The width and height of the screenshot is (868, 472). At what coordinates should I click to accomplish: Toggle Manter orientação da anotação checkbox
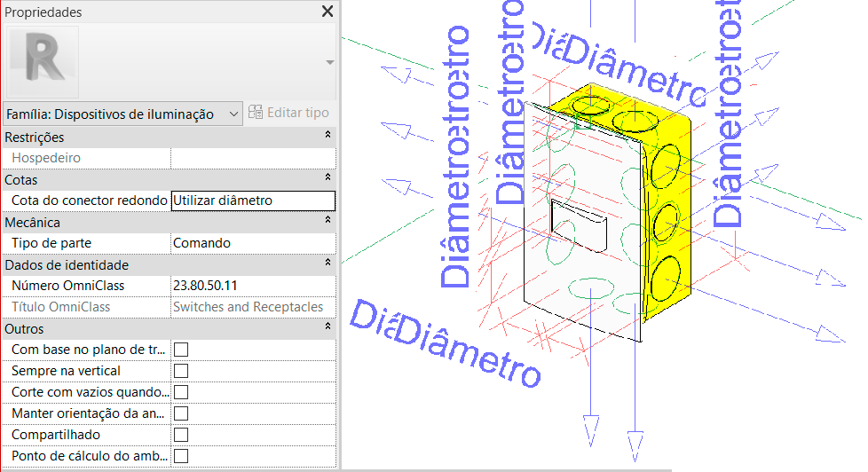(181, 413)
